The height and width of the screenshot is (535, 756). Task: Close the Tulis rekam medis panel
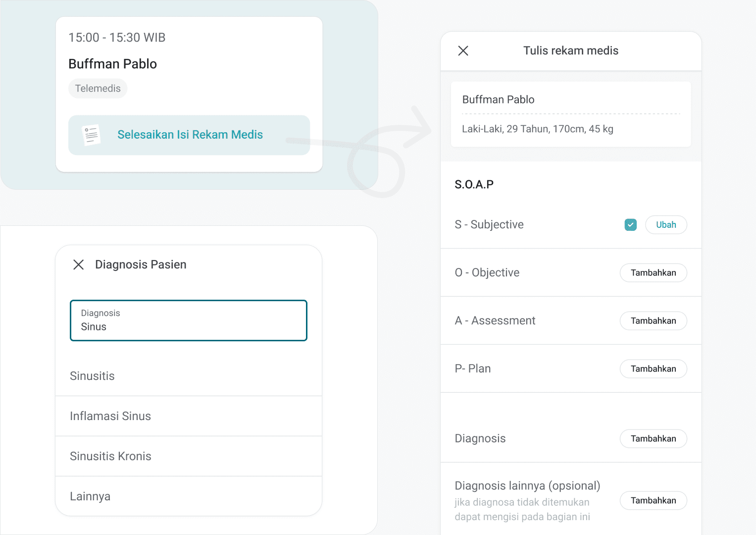pyautogui.click(x=463, y=51)
